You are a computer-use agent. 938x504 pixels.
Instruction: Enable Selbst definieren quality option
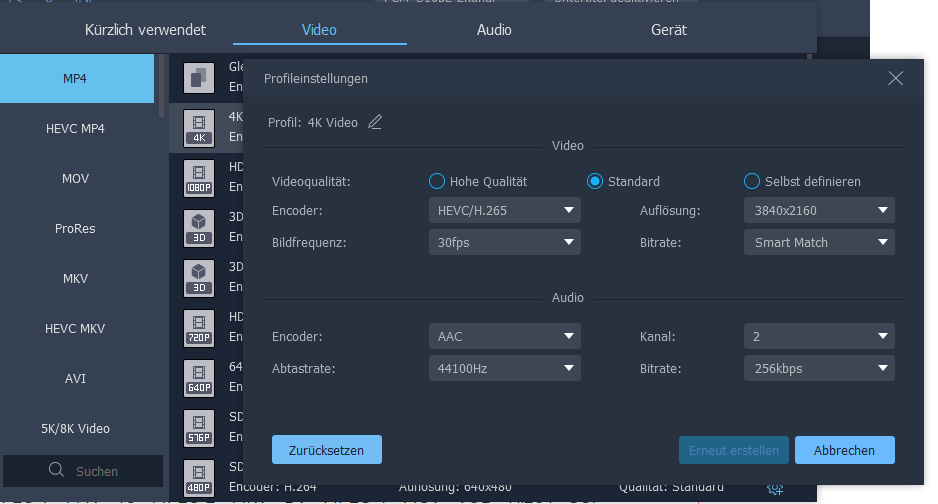tap(752, 181)
